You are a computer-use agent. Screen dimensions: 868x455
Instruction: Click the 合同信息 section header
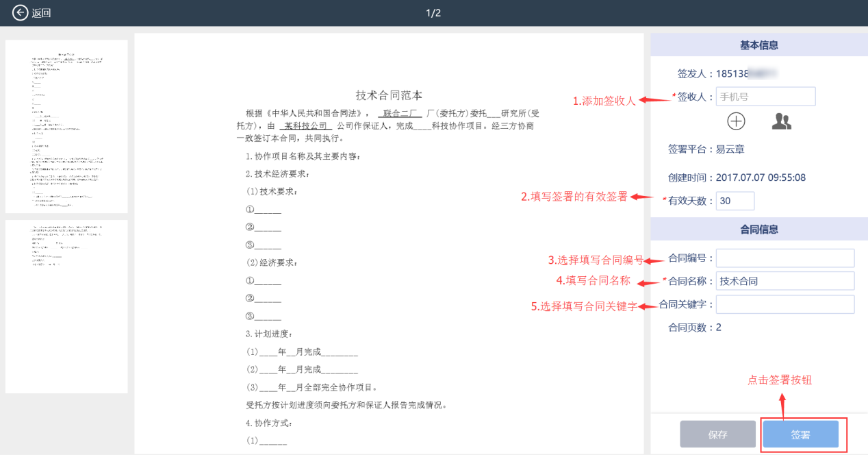[x=758, y=230]
